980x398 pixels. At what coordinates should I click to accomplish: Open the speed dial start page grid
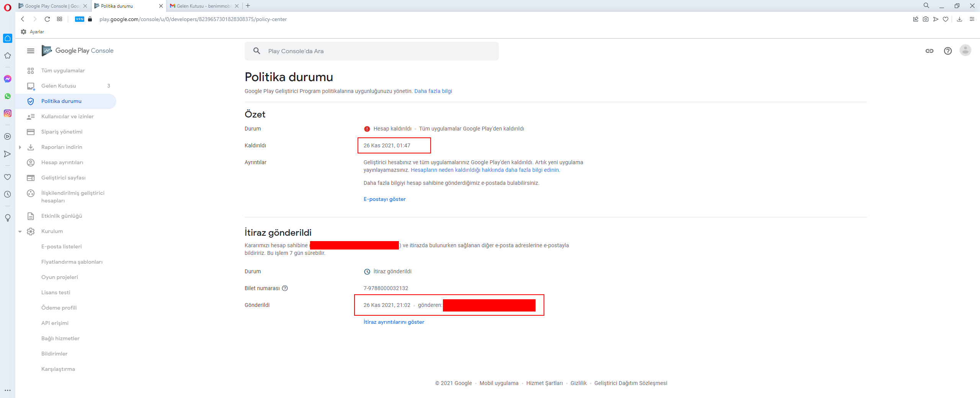click(x=59, y=19)
